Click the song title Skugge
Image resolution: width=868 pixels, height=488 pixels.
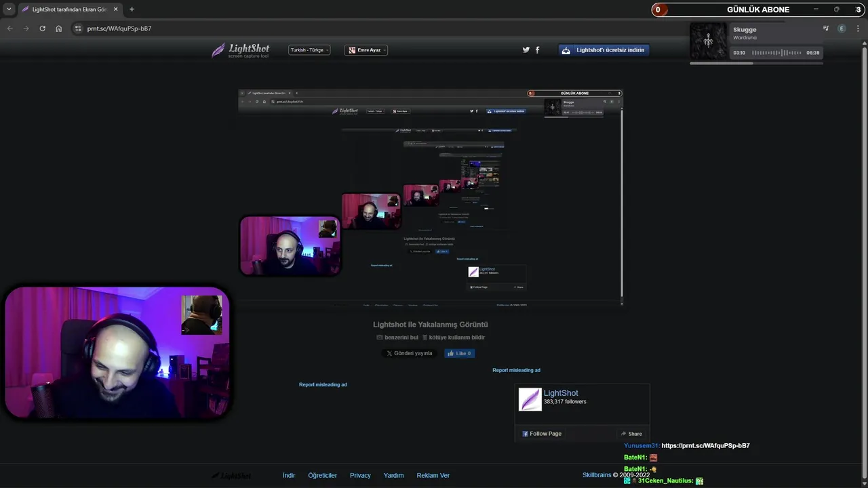(745, 30)
